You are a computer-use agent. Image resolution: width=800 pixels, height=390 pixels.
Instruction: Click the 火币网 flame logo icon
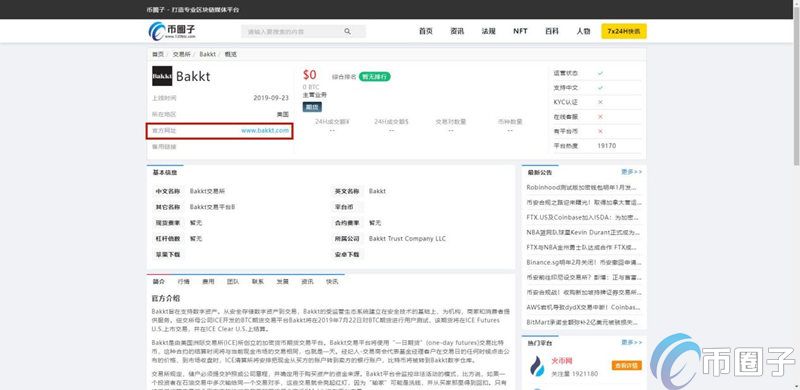(x=537, y=366)
